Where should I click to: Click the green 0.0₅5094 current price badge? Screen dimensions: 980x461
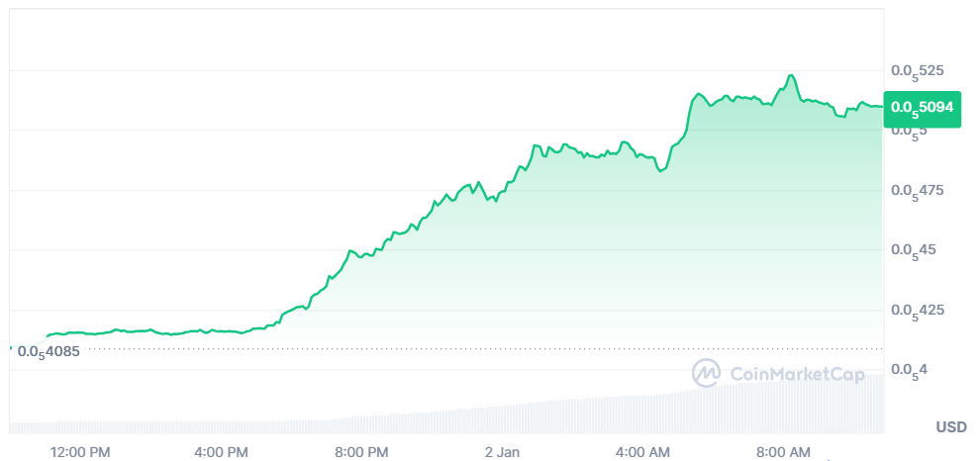coord(925,107)
